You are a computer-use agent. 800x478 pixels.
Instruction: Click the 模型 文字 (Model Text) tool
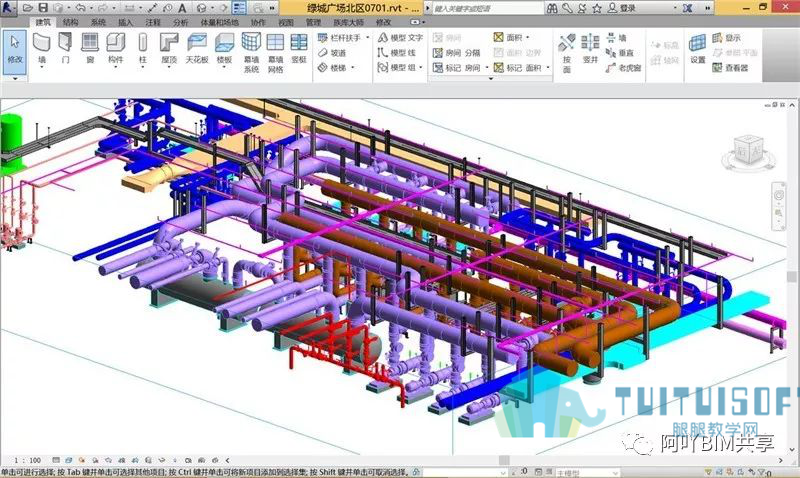pyautogui.click(x=401, y=38)
